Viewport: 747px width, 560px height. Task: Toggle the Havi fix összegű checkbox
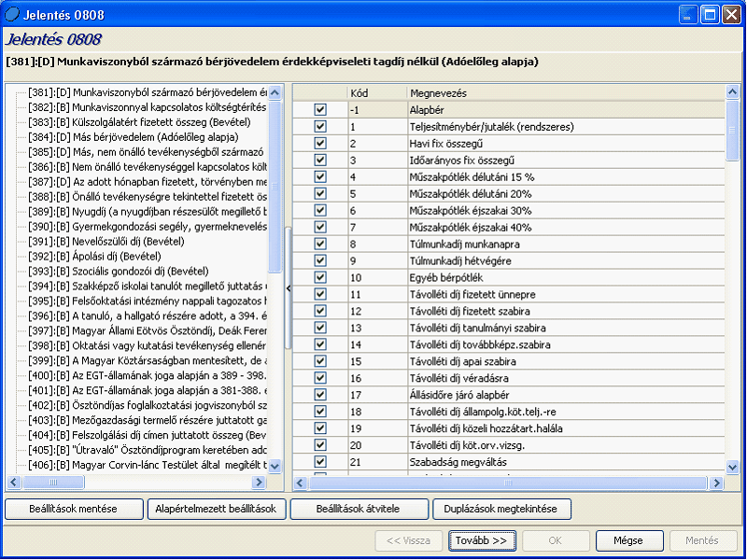320,144
